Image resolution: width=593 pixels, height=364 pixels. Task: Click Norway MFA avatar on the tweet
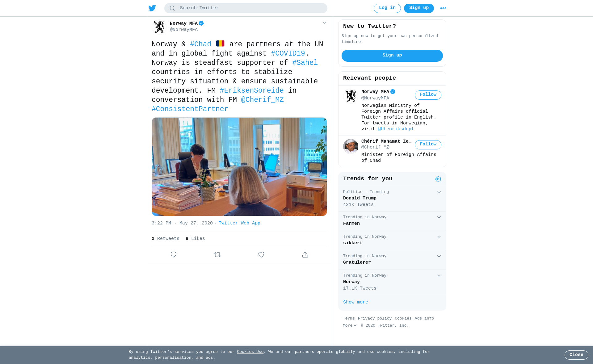pos(159,27)
